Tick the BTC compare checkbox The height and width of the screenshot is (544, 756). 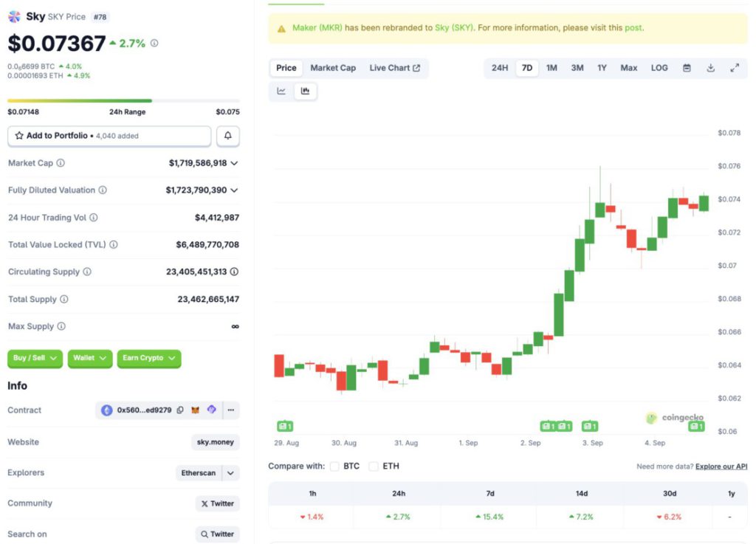(335, 466)
